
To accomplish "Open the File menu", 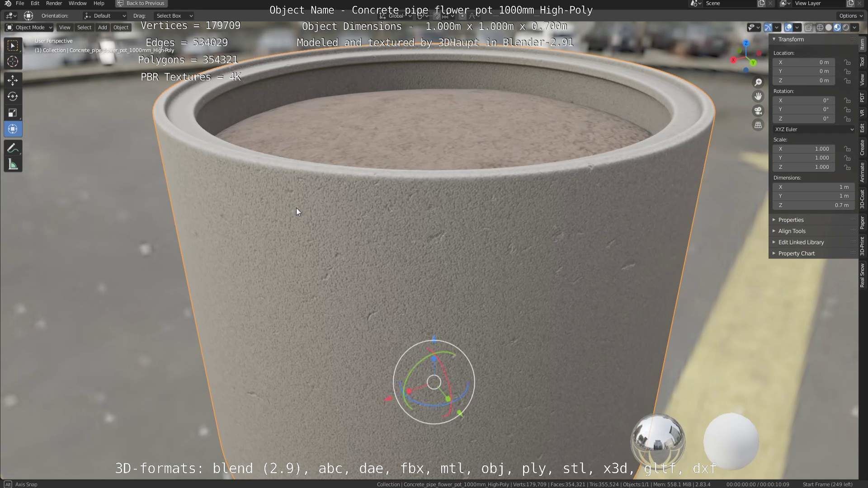I will click(20, 3).
